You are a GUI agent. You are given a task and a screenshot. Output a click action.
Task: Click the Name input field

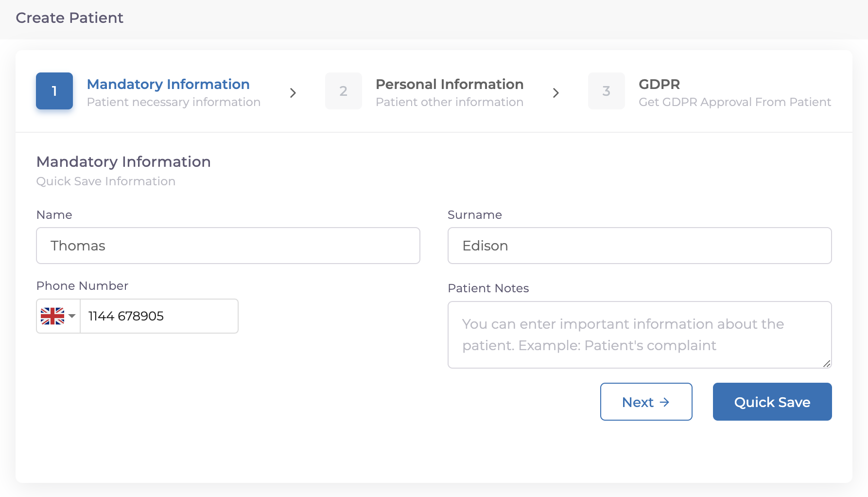click(228, 246)
